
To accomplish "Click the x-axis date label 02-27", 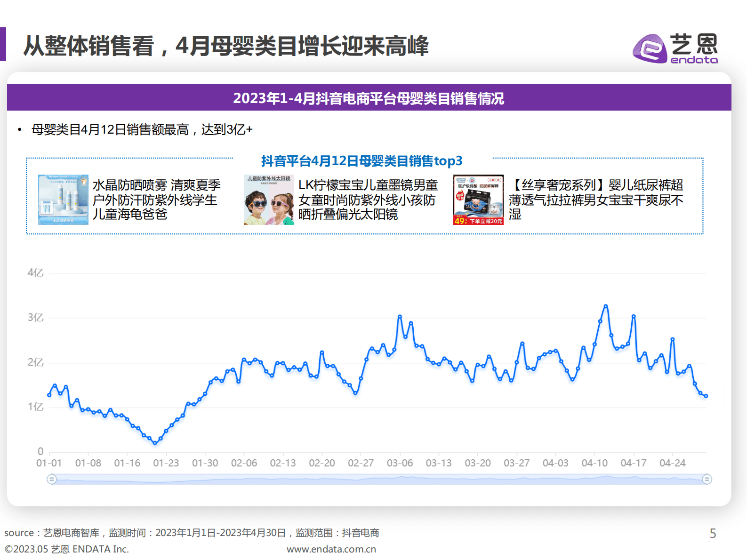I will point(361,463).
